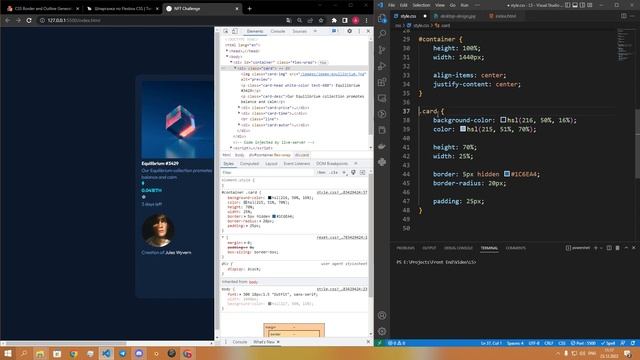Screen dimensions: 640x360
Task: Expand the card-autor div node
Action: point(239,125)
